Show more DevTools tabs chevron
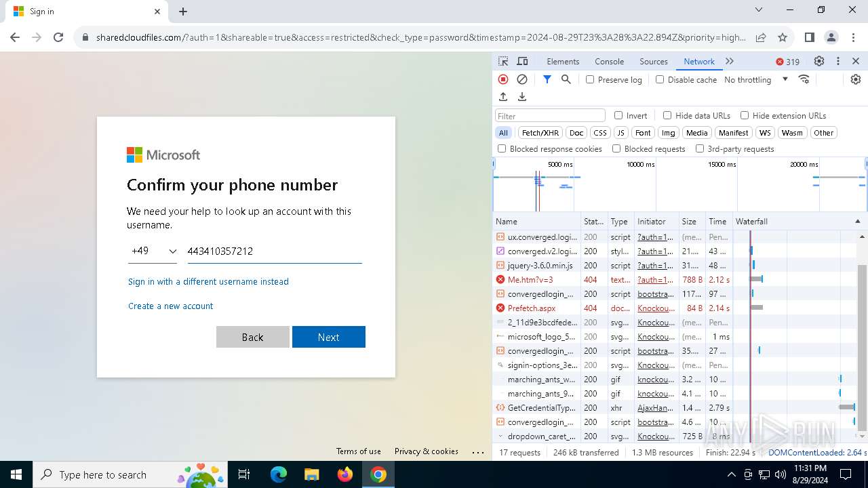This screenshot has height=488, width=868. coord(730,61)
